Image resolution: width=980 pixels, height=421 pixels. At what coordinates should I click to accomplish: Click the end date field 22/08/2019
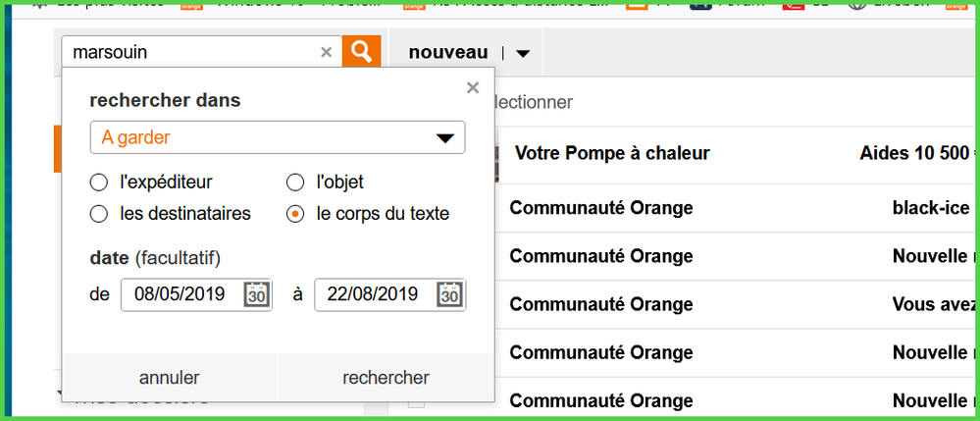(x=373, y=294)
